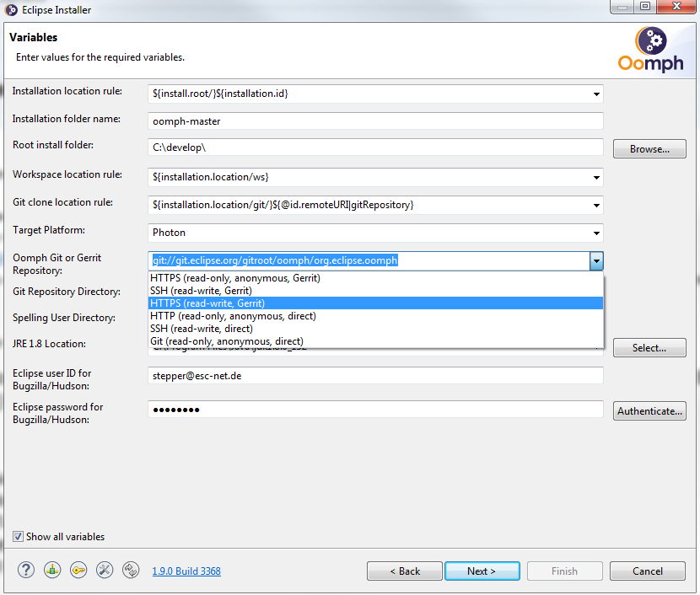Click the Installation location rule value text
700x595 pixels.
(220, 94)
